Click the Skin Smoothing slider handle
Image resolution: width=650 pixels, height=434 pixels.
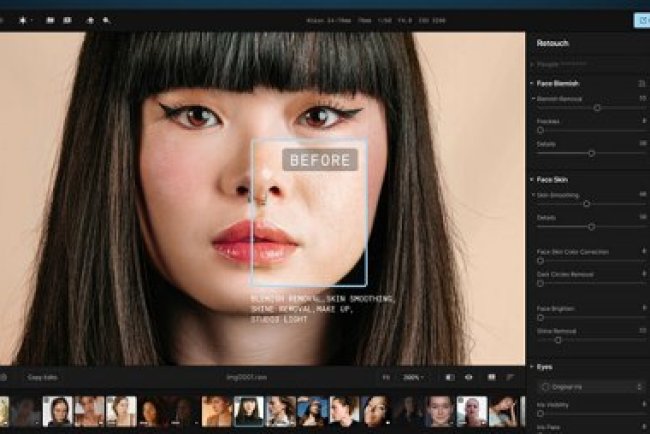(587, 204)
